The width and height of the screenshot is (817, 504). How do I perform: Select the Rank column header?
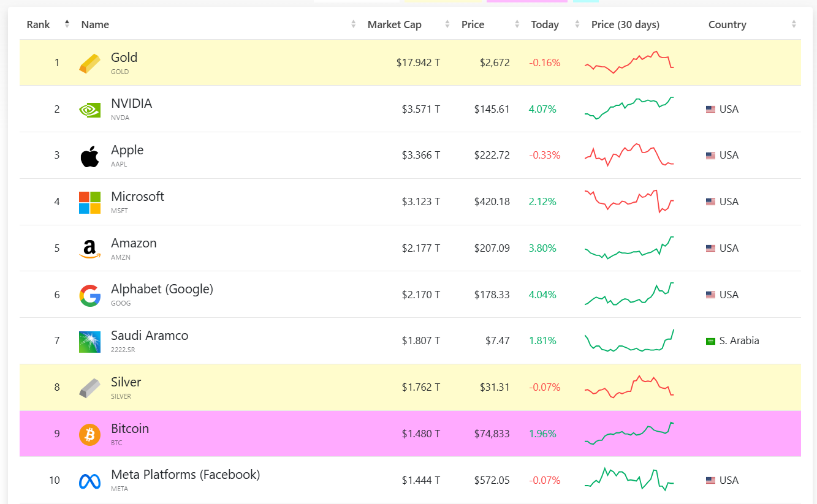(38, 24)
